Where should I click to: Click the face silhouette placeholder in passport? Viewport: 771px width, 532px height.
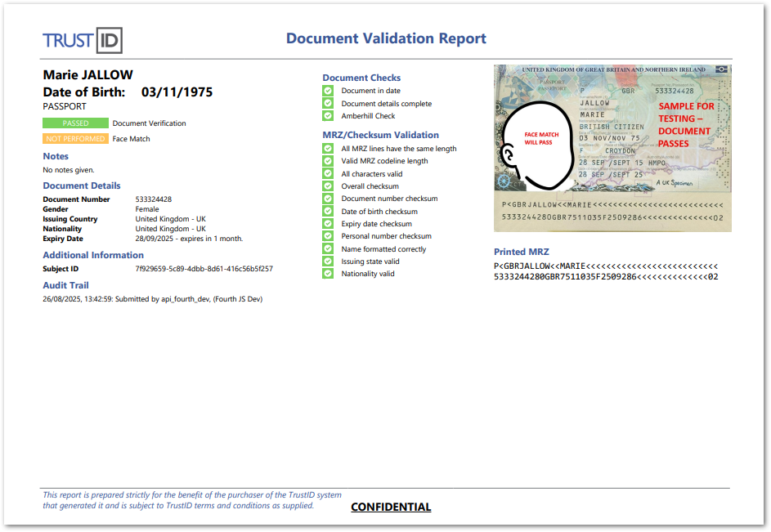point(536,145)
